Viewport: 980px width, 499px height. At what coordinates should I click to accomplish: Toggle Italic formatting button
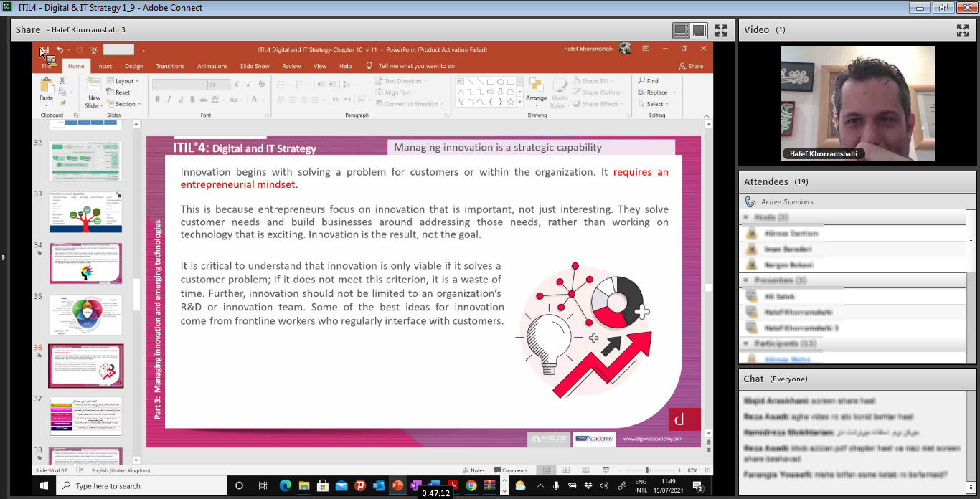coord(168,99)
